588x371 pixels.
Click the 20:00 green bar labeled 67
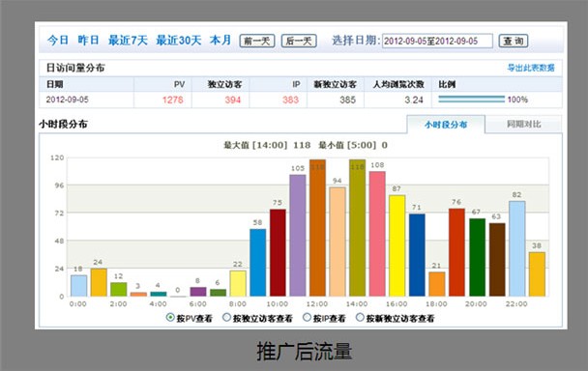click(477, 257)
